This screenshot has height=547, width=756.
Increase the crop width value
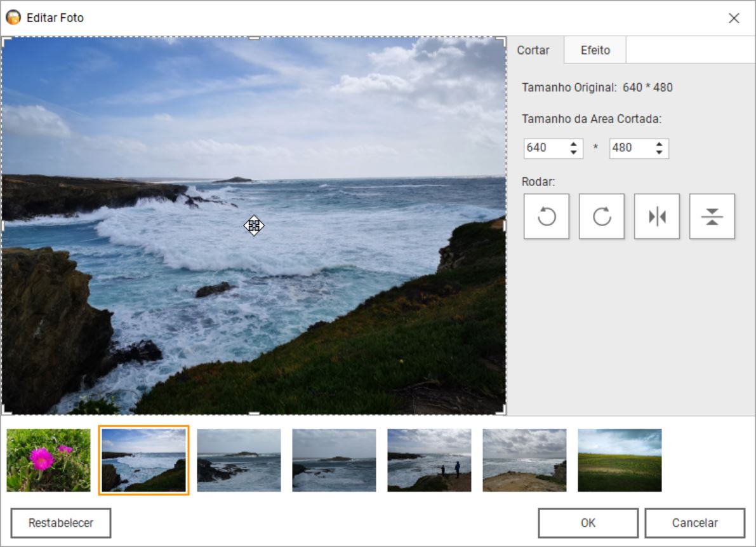coord(574,144)
